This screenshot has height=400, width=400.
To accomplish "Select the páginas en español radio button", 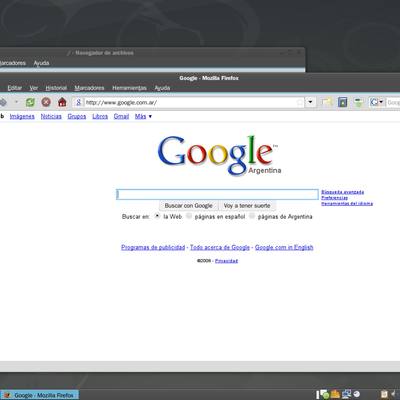I will pos(189,216).
